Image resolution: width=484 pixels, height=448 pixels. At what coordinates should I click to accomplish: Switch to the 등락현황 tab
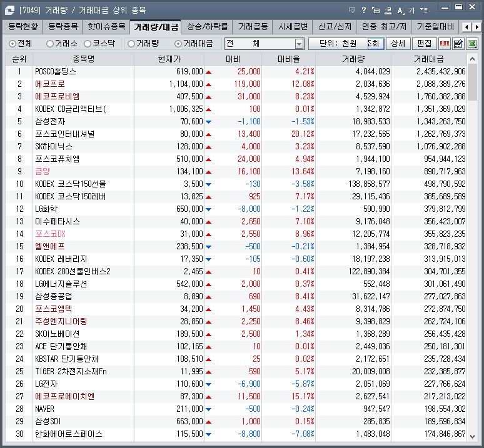pos(23,27)
